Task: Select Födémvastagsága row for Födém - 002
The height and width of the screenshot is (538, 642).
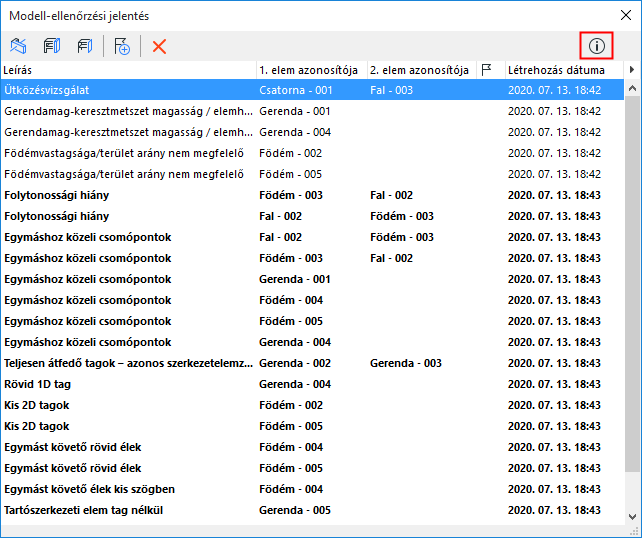Action: point(312,153)
